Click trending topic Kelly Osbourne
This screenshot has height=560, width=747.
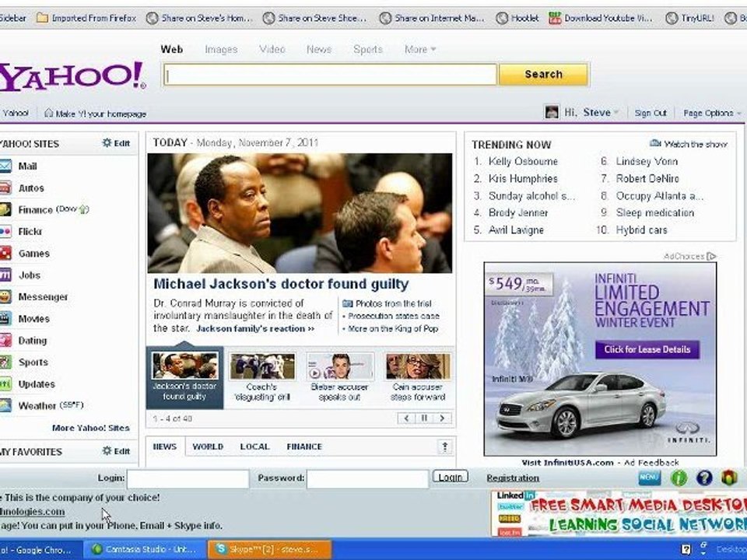point(523,162)
